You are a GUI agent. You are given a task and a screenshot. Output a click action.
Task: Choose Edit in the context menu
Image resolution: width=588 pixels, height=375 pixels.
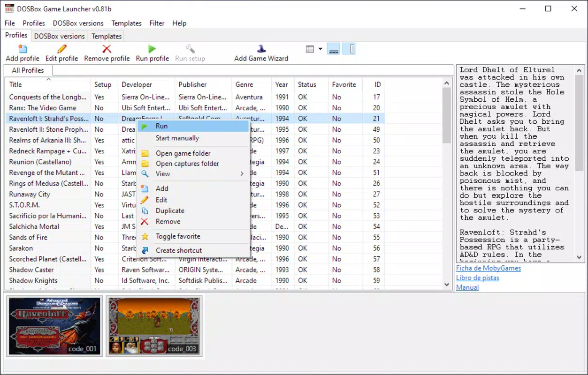point(193,200)
